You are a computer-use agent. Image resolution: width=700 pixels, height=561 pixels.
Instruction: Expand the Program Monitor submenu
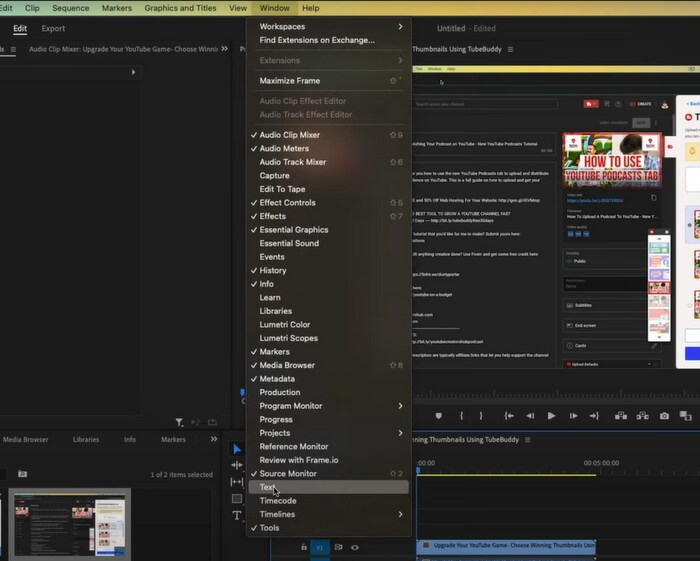328,406
